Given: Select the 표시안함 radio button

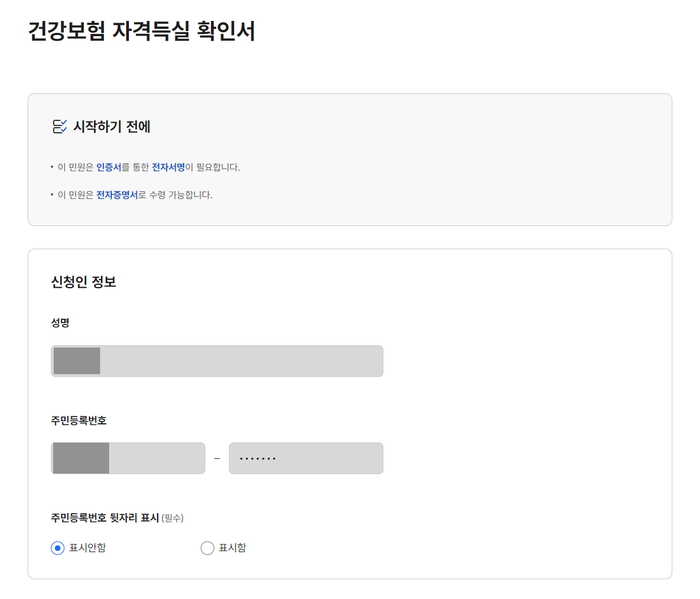Looking at the screenshot, I should 57,548.
